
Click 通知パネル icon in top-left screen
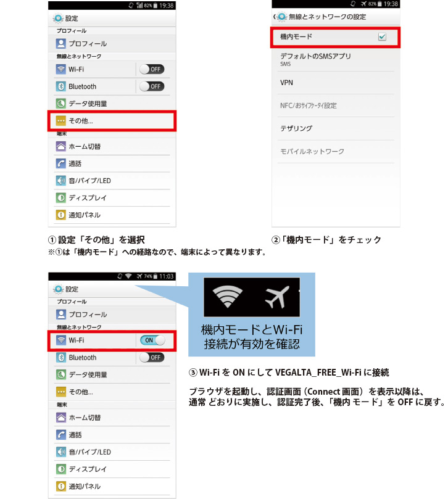coord(60,215)
